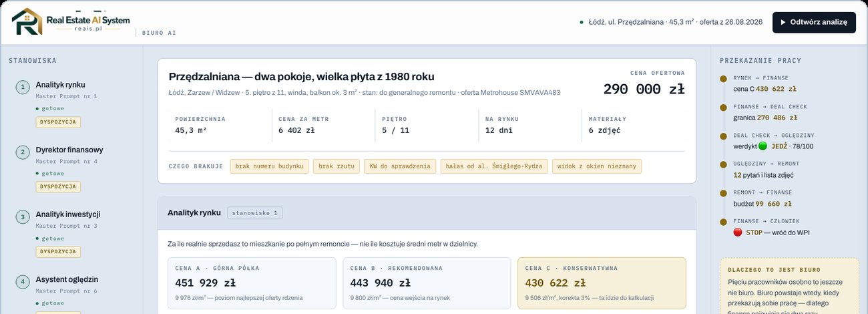Click DYSPOZYCJA badge under Analityk inwestycji
868x314 pixels.
(x=58, y=252)
